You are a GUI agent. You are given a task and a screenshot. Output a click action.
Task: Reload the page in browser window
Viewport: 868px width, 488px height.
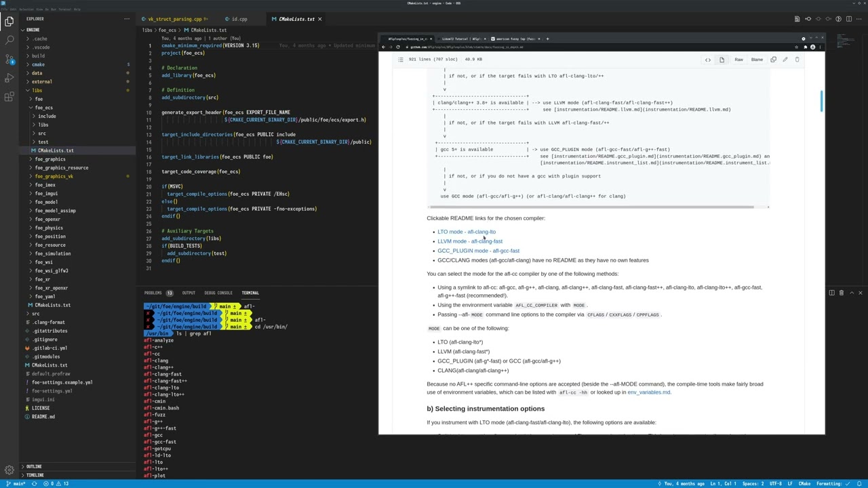[x=397, y=47]
